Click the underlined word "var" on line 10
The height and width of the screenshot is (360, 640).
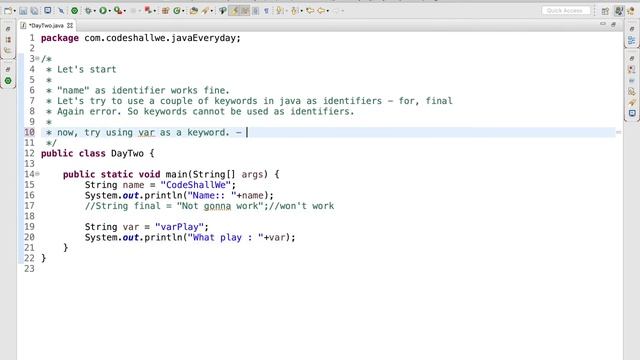pos(146,132)
